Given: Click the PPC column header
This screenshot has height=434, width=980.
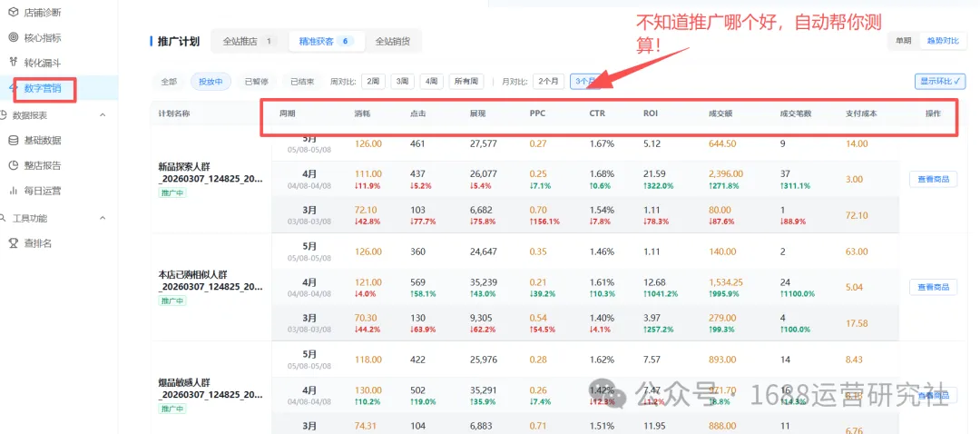Looking at the screenshot, I should (x=537, y=113).
